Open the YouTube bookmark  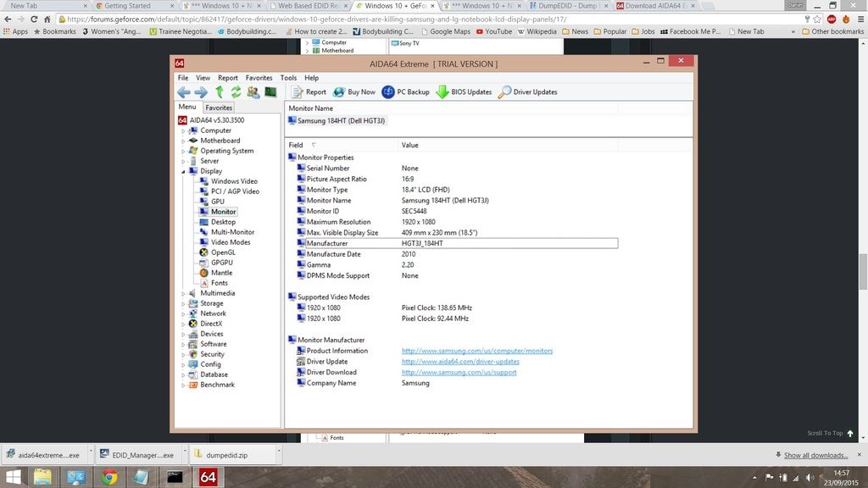click(494, 31)
